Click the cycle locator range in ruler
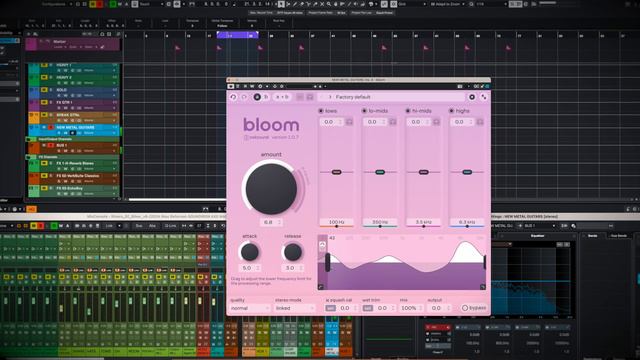The width and height of the screenshot is (640, 360). [237, 36]
